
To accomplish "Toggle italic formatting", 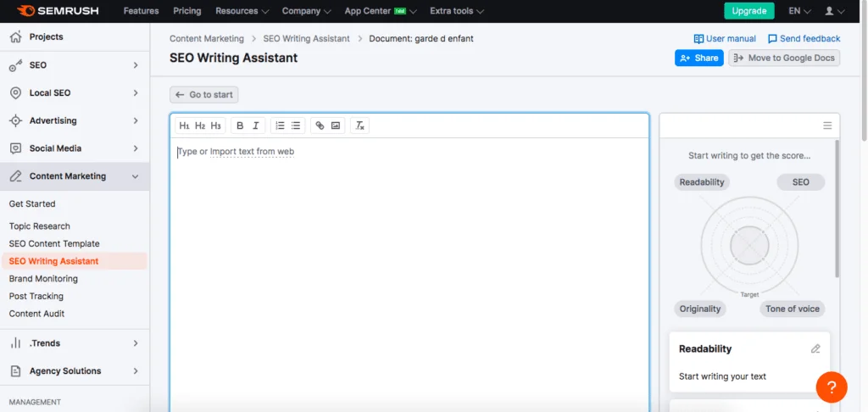I will coord(255,125).
